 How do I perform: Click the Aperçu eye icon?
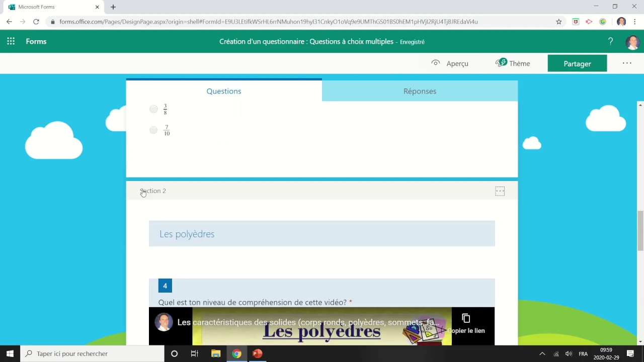436,63
